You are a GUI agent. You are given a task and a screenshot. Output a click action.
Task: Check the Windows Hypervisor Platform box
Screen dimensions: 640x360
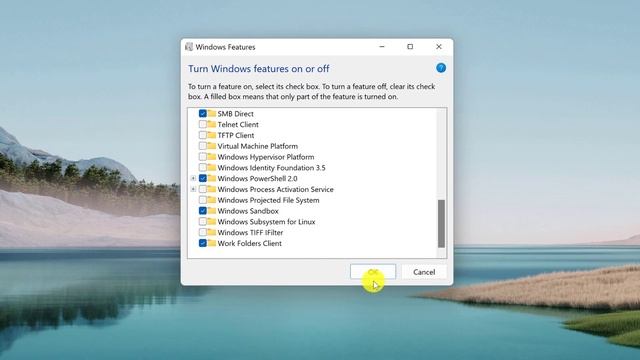pyautogui.click(x=202, y=157)
